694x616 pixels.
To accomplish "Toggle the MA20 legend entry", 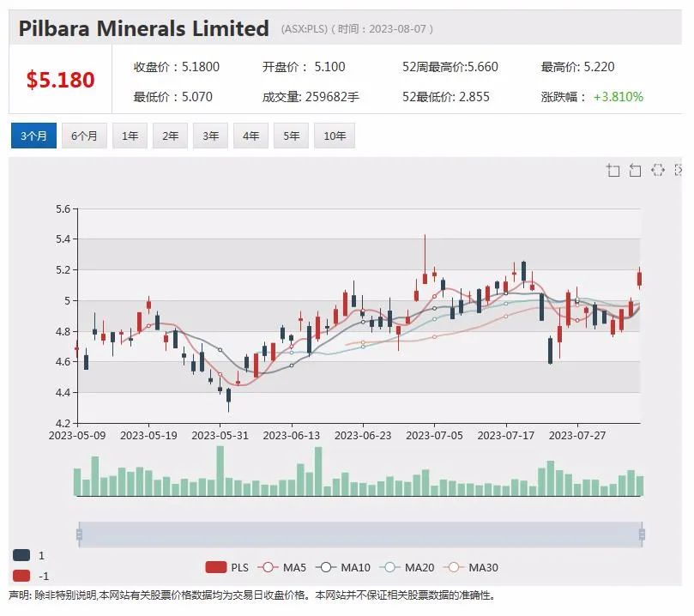I will (x=407, y=567).
